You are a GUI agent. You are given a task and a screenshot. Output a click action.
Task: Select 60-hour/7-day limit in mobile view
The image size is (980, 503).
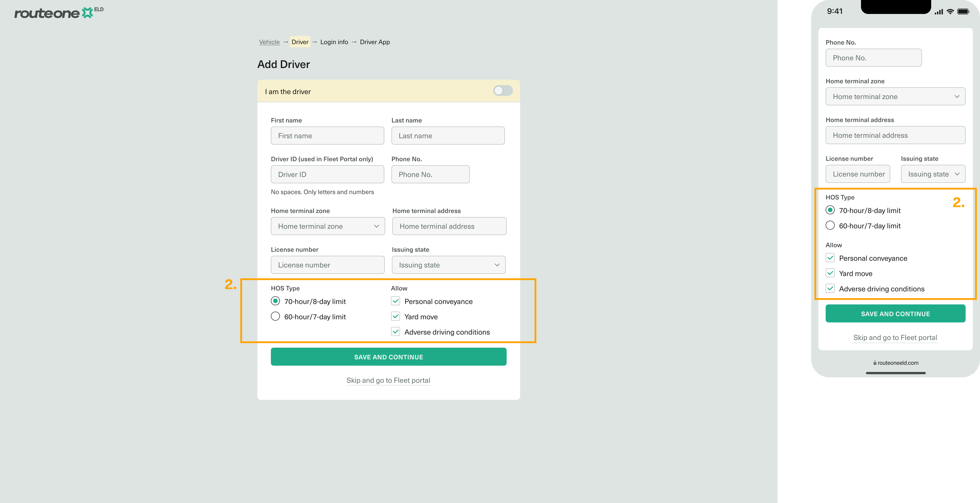pyautogui.click(x=830, y=225)
